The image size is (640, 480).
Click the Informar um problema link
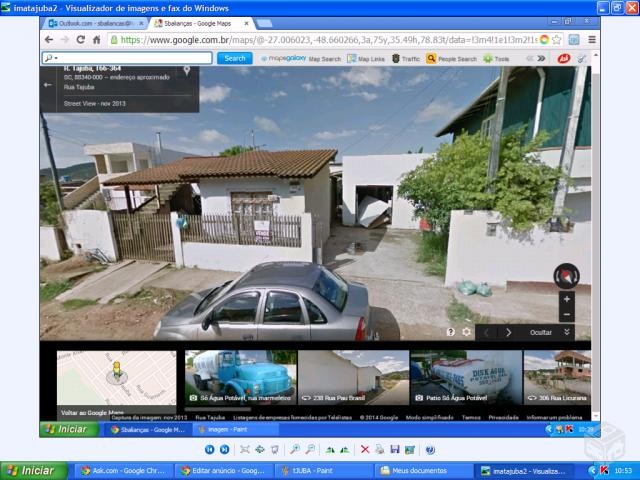tap(554, 417)
